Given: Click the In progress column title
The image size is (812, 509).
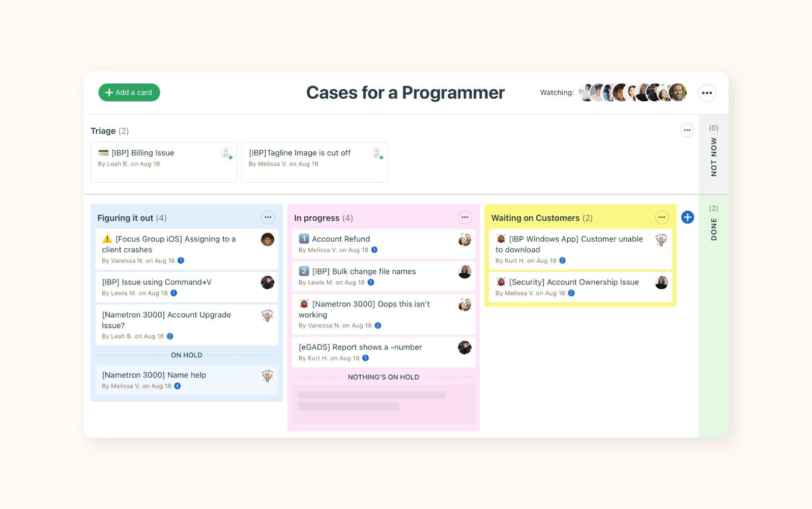Looking at the screenshot, I should tap(316, 218).
